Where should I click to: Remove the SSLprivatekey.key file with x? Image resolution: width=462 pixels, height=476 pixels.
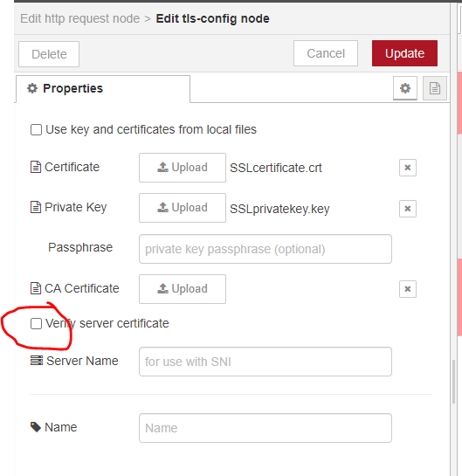408,209
